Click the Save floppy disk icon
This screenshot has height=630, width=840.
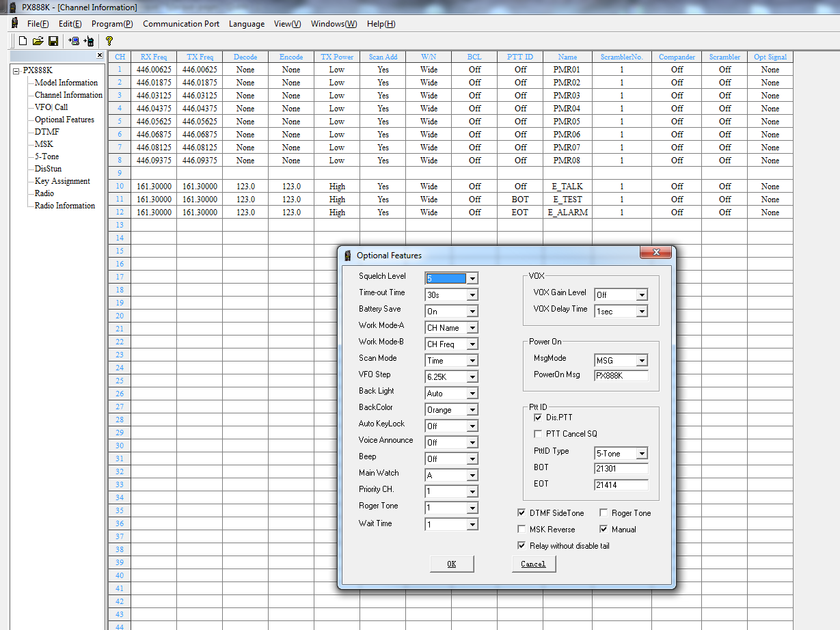(x=53, y=41)
